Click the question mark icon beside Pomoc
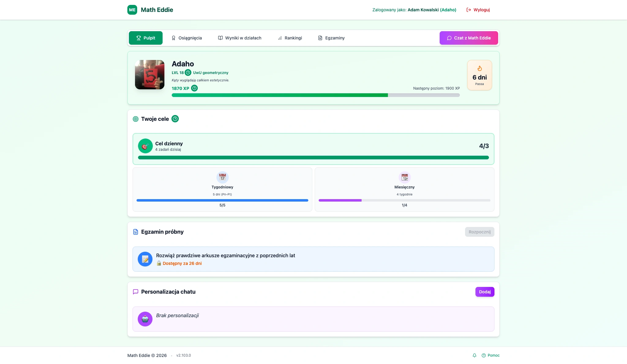 484,355
